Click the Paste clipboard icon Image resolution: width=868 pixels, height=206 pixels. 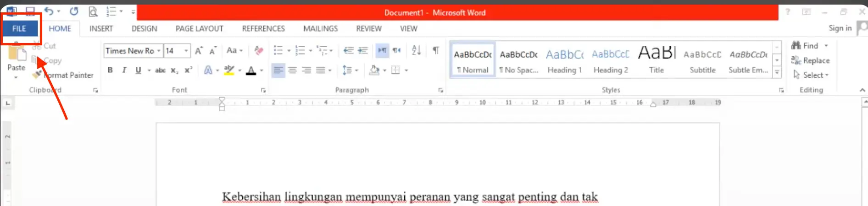[17, 51]
